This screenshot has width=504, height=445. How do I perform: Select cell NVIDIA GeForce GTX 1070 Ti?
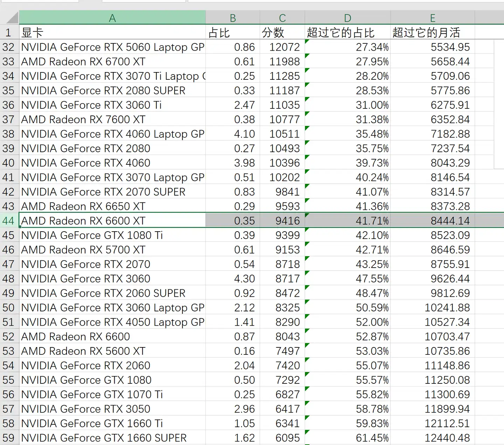click(112, 394)
